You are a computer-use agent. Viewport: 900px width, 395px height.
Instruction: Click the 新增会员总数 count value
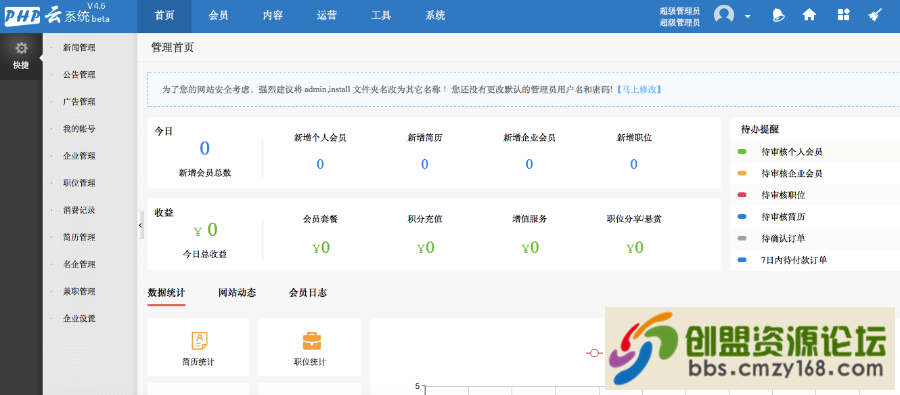[x=204, y=149]
